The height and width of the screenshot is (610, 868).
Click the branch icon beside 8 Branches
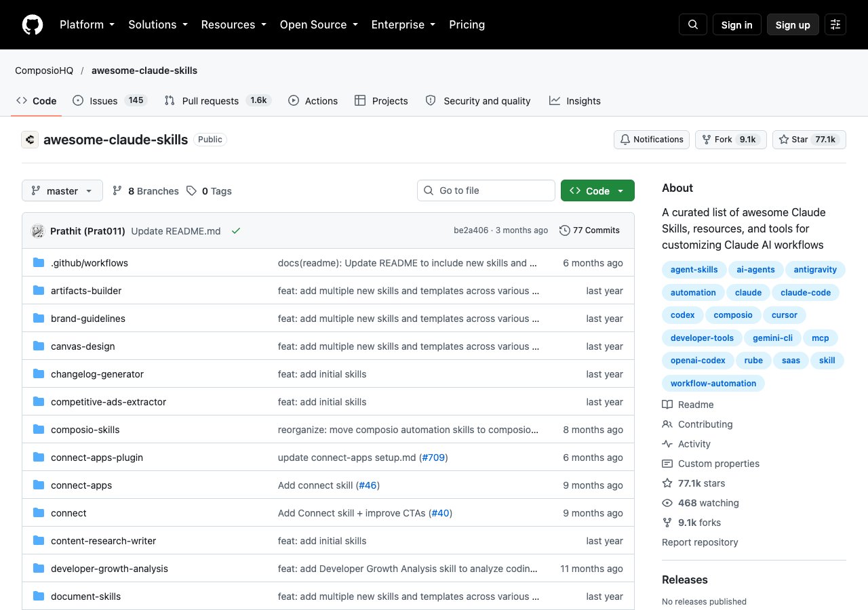(117, 191)
